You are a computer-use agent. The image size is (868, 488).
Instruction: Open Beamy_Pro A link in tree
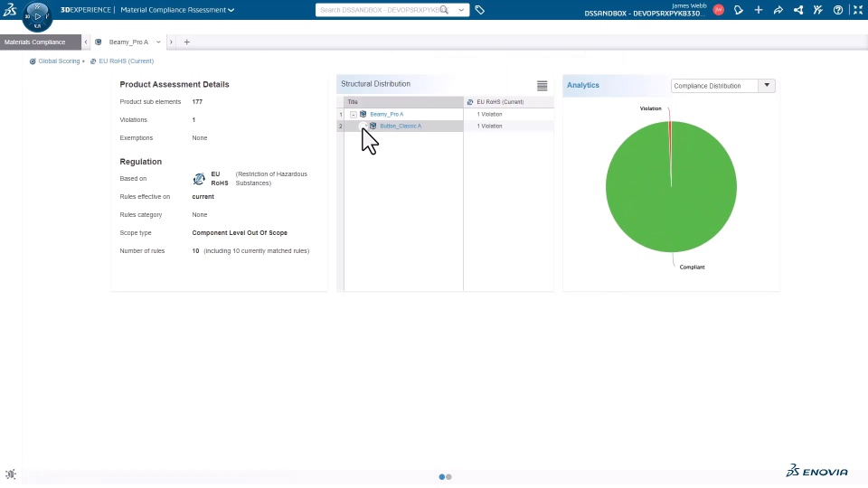pos(386,115)
